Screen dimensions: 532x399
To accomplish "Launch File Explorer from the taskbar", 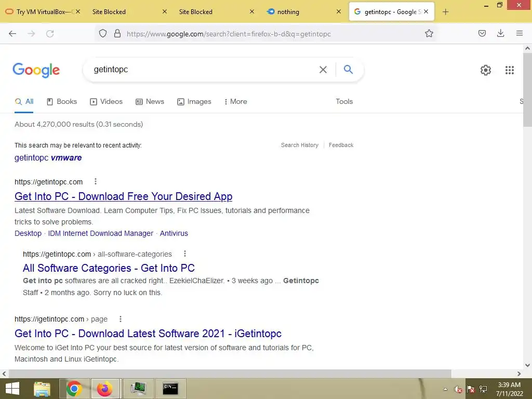I will click(42, 389).
